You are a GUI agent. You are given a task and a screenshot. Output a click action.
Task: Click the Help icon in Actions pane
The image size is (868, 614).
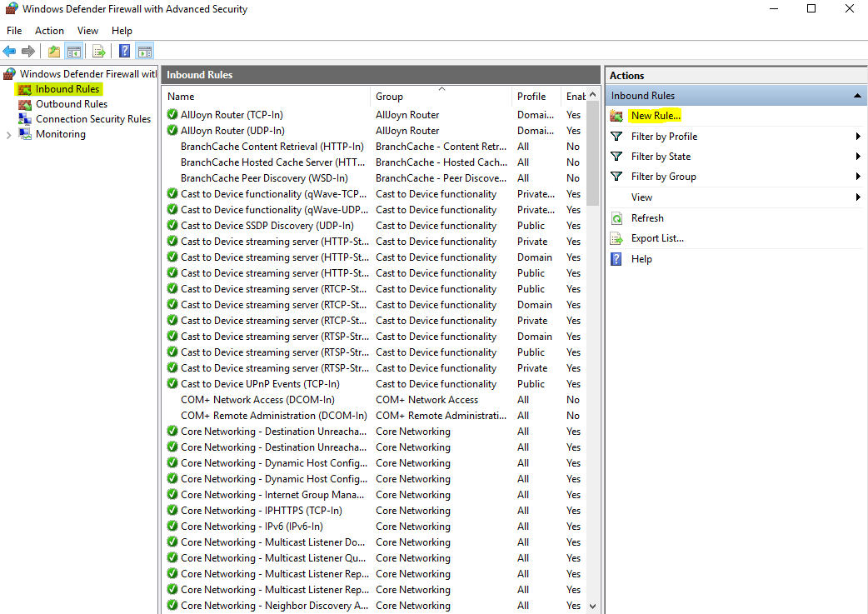pos(616,259)
